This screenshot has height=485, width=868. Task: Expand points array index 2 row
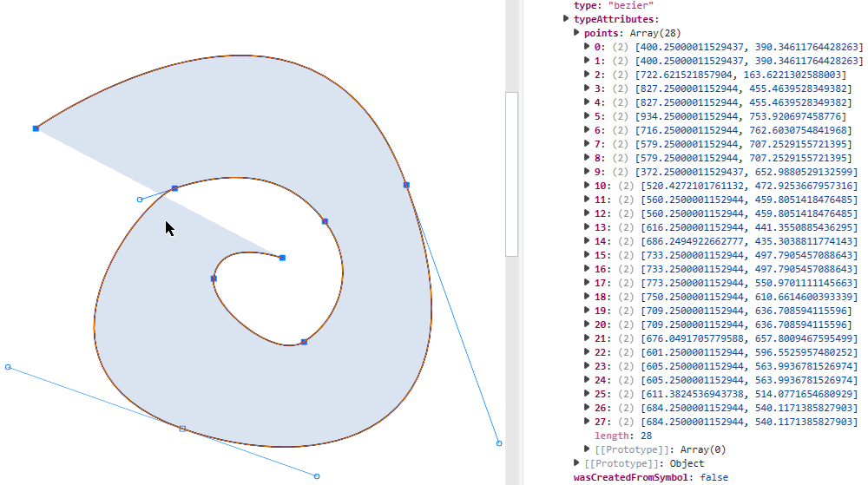coord(587,74)
